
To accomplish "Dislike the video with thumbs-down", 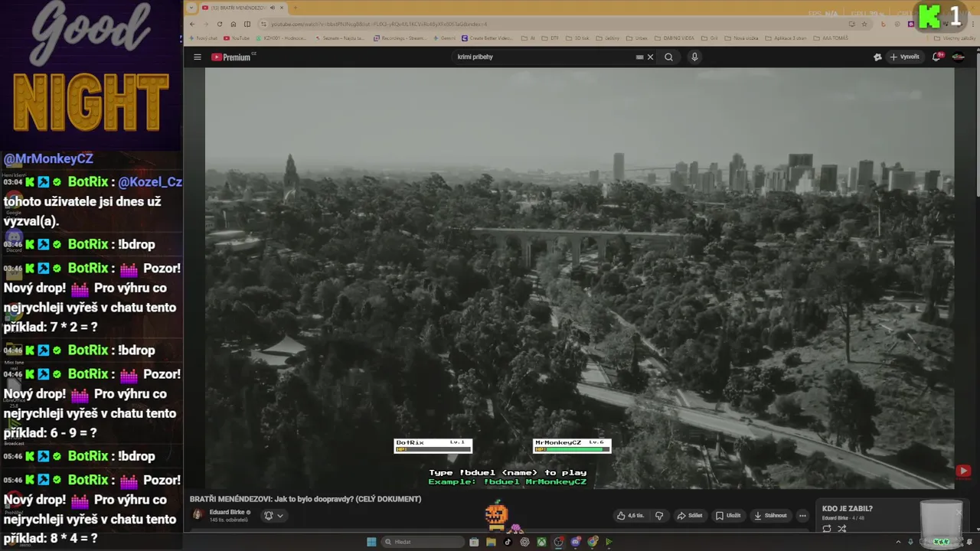I will pos(659,516).
